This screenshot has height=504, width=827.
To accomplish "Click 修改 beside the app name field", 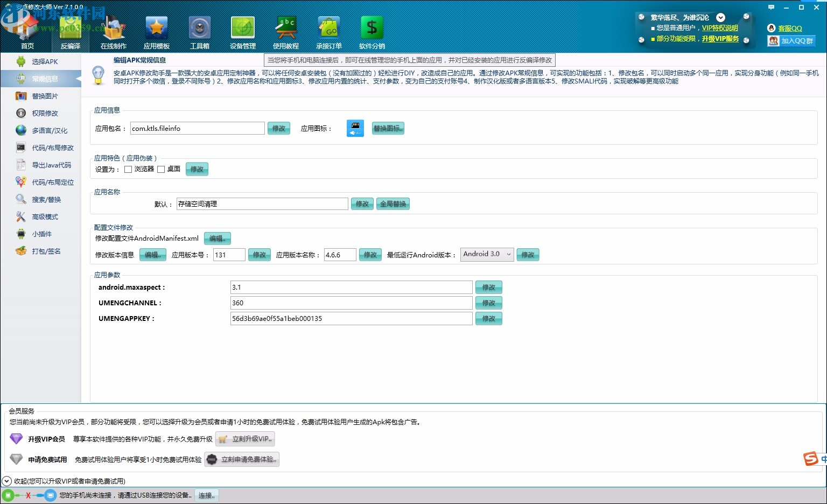I will (x=362, y=204).
